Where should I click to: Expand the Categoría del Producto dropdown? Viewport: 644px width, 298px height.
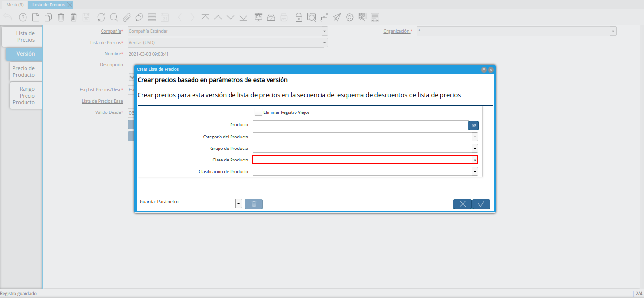click(475, 137)
